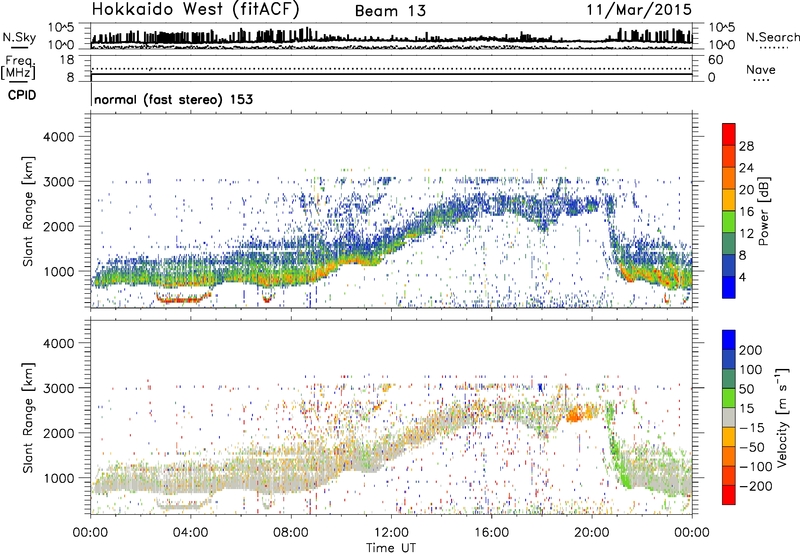Click the '20' power colorbar label
The height and width of the screenshot is (554, 800).
pos(746,190)
